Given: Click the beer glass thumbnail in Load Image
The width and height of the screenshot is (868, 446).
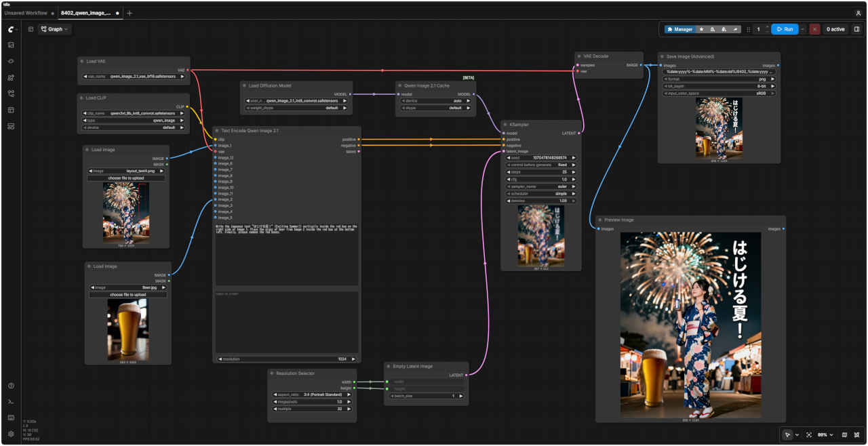Looking at the screenshot, I should [127, 330].
